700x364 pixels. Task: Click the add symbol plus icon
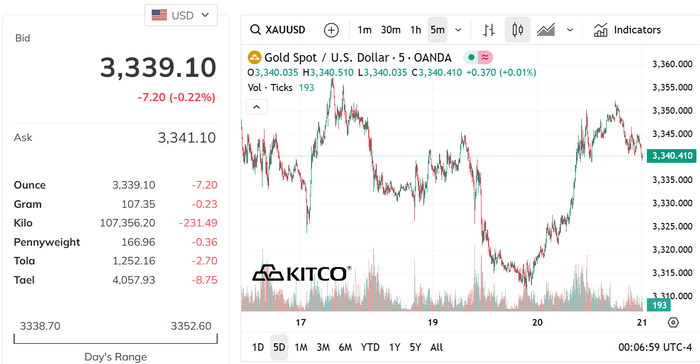coord(331,30)
